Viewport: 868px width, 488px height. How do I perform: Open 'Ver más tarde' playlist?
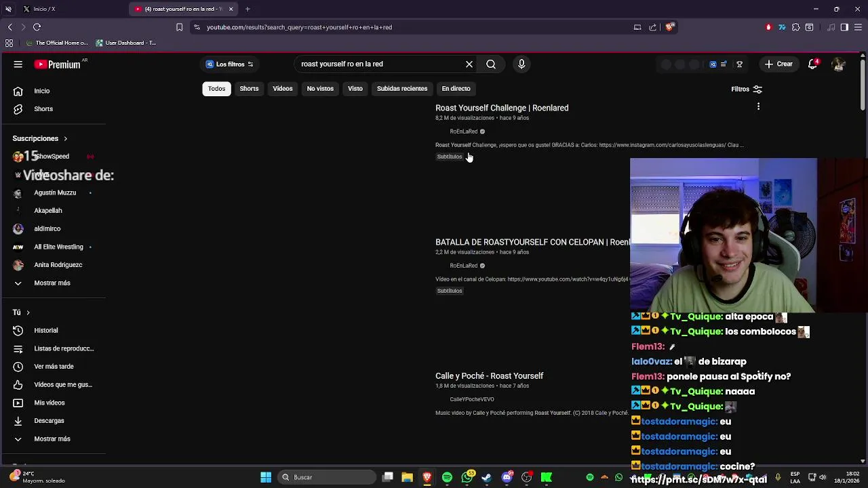53,367
